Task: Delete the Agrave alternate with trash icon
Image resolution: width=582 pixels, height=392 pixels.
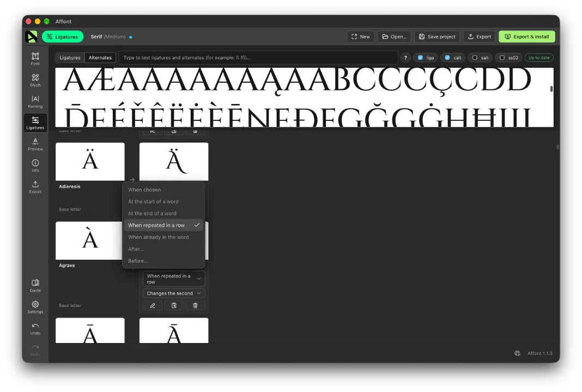Action: [195, 305]
